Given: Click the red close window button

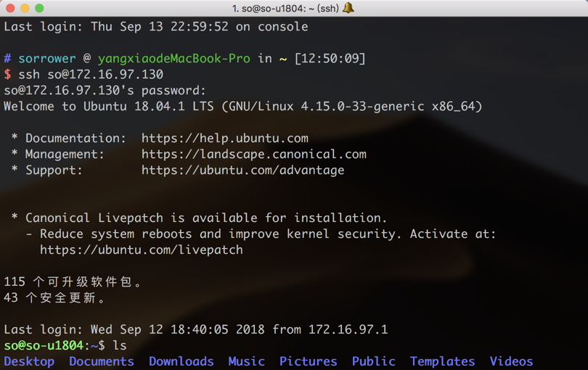Looking at the screenshot, I should (x=10, y=8).
